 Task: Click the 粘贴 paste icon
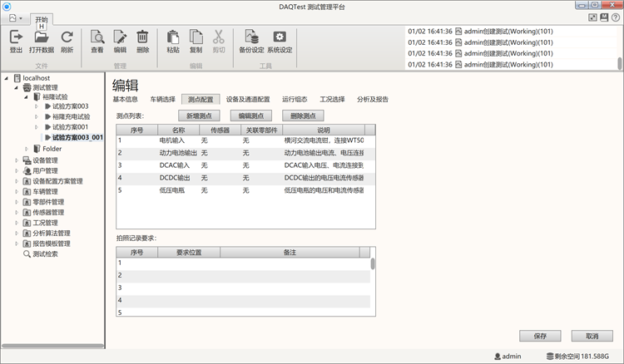tap(173, 37)
